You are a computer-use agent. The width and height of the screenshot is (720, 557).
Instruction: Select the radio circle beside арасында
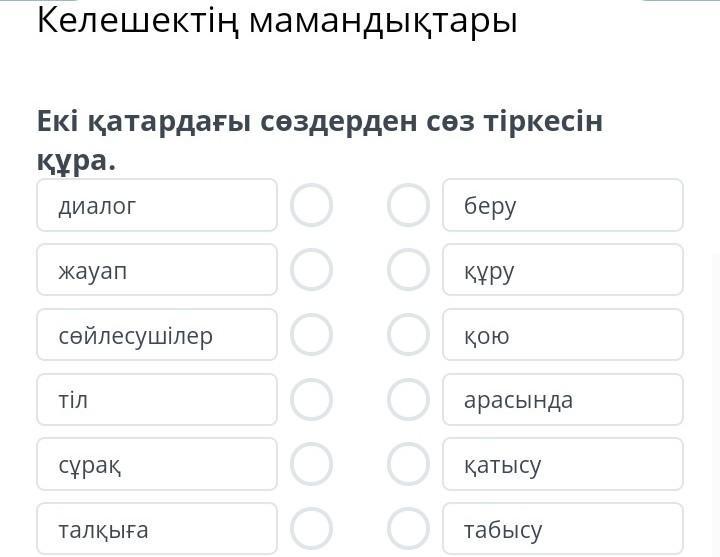pyautogui.click(x=408, y=400)
